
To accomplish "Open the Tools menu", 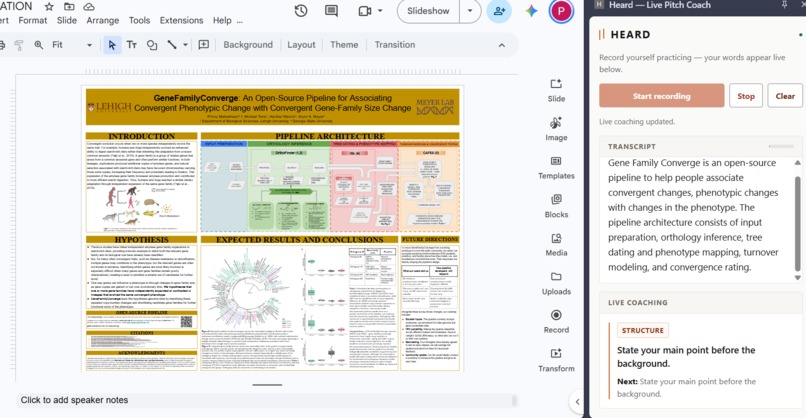I will pyautogui.click(x=139, y=20).
